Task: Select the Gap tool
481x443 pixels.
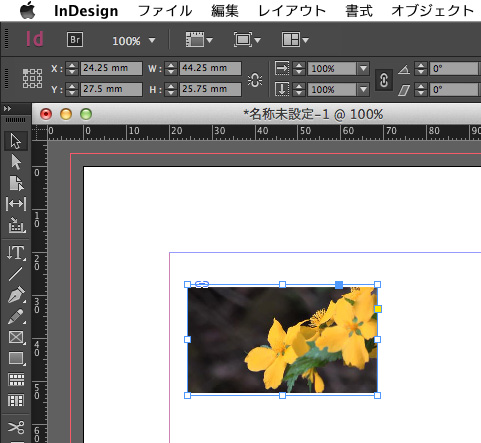Action: (x=16, y=203)
